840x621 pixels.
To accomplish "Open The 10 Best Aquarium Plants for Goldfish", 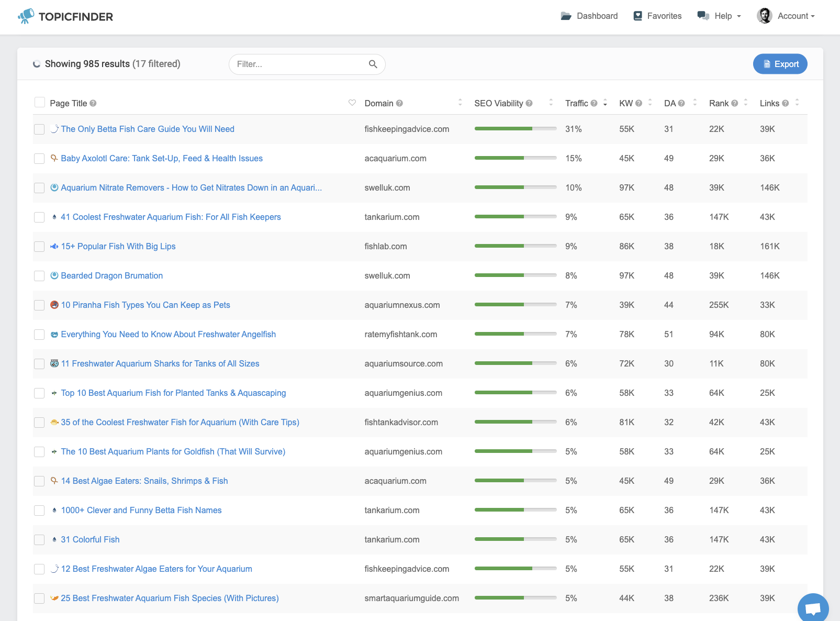I will point(173,451).
